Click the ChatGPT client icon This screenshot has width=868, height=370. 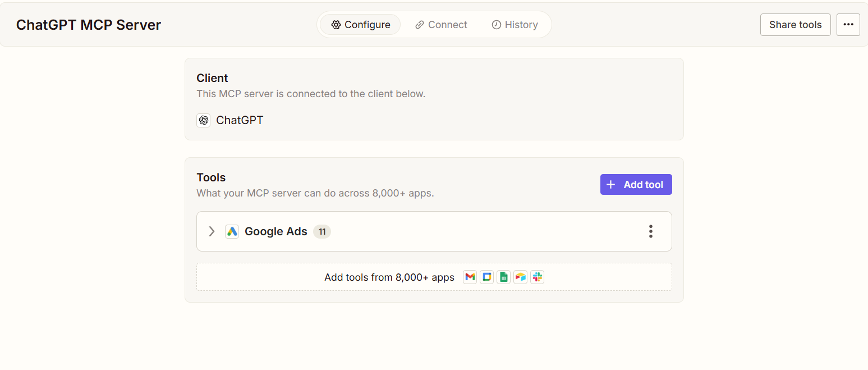tap(203, 120)
